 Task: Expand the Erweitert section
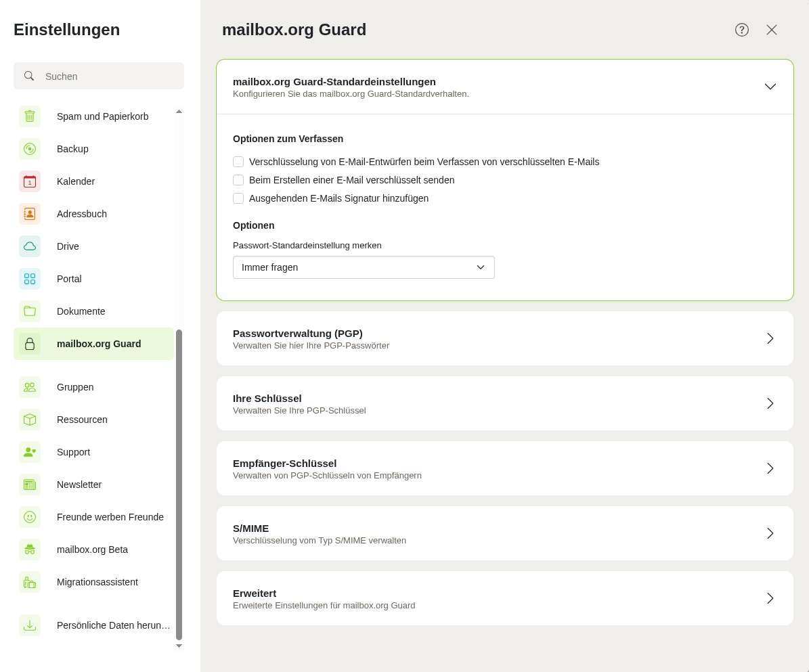[505, 599]
